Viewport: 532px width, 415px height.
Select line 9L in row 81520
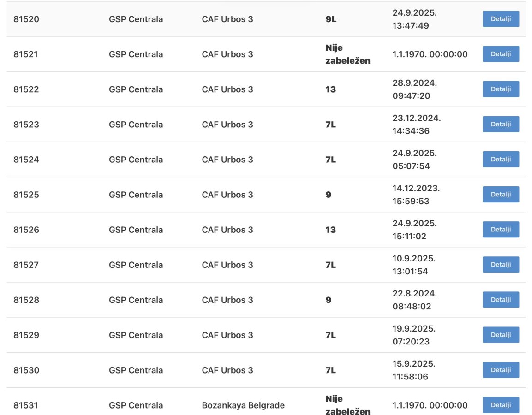coord(331,19)
